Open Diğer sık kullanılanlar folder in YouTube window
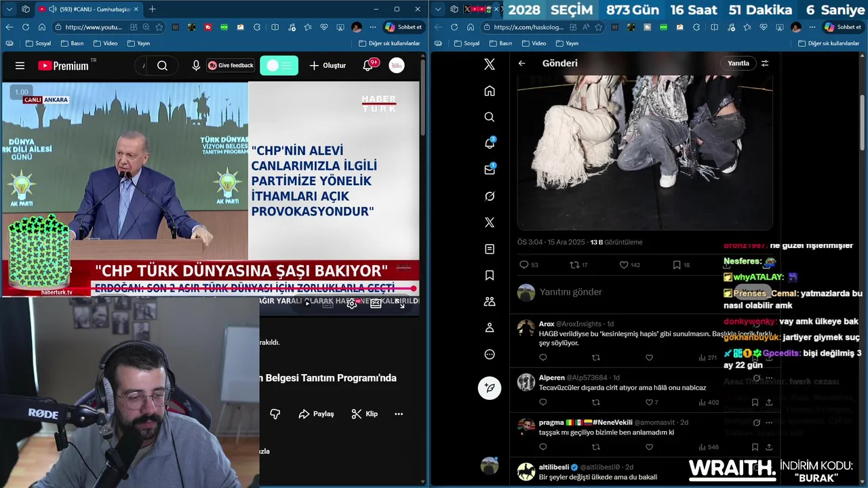The width and height of the screenshot is (868, 488). click(x=389, y=43)
